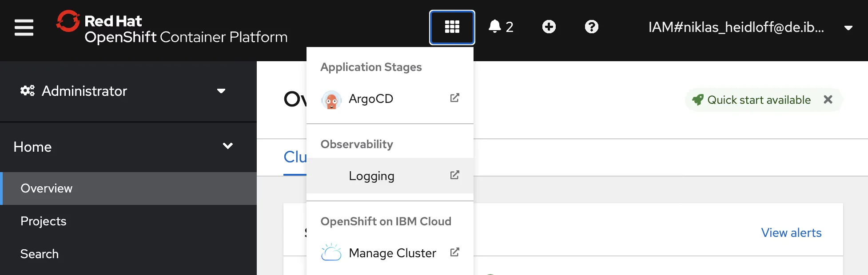The height and width of the screenshot is (275, 868).
Task: Open Manage Cluster link
Action: coord(390,253)
